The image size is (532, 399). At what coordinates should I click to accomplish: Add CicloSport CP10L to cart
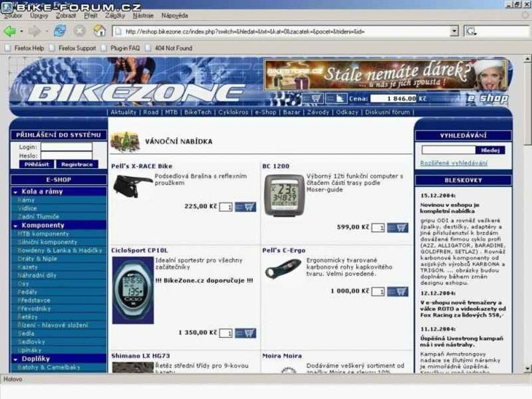click(x=246, y=333)
